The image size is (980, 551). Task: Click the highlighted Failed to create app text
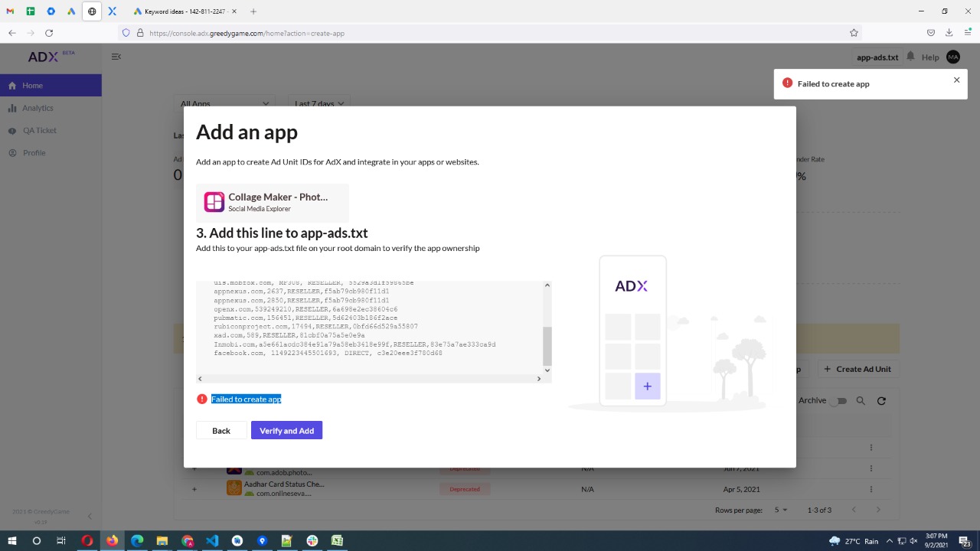(247, 399)
